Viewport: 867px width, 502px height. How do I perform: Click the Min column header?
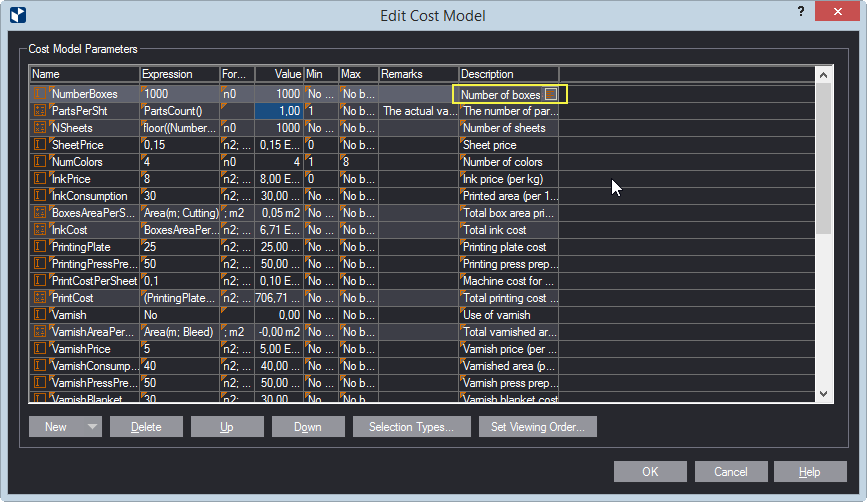point(321,74)
